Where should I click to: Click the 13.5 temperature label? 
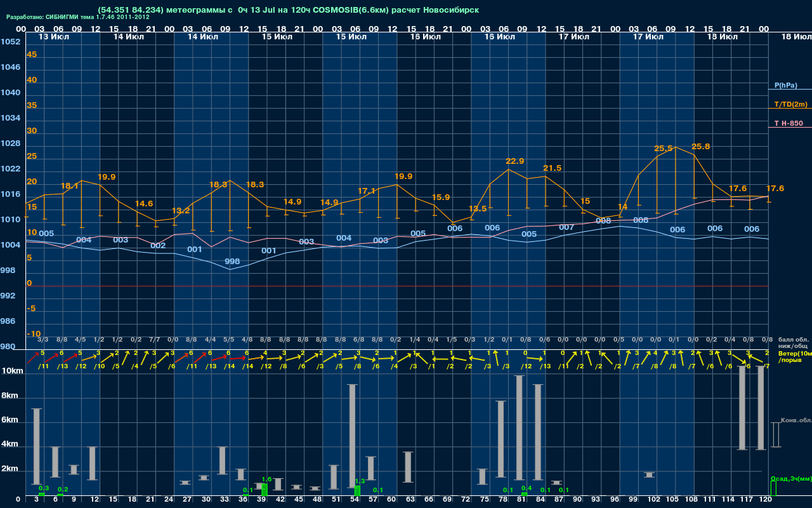pos(478,209)
